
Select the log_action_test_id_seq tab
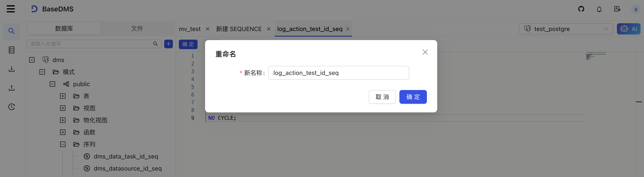pyautogui.click(x=310, y=29)
